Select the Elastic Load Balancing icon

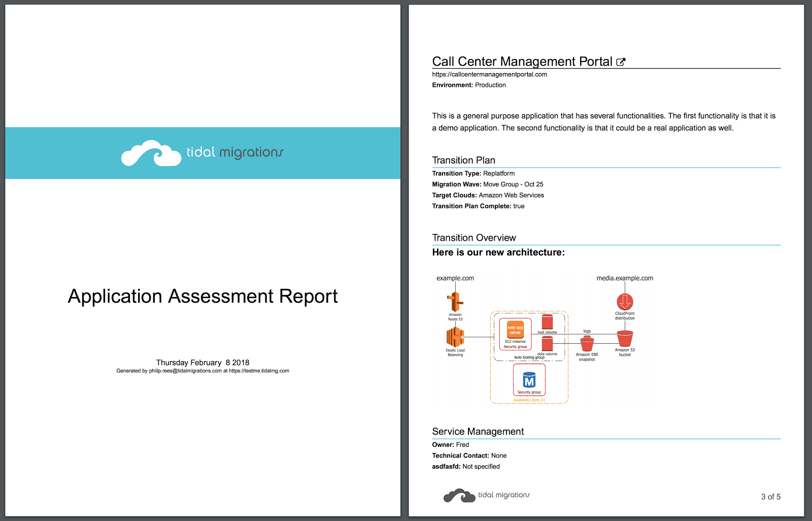pyautogui.click(x=455, y=337)
